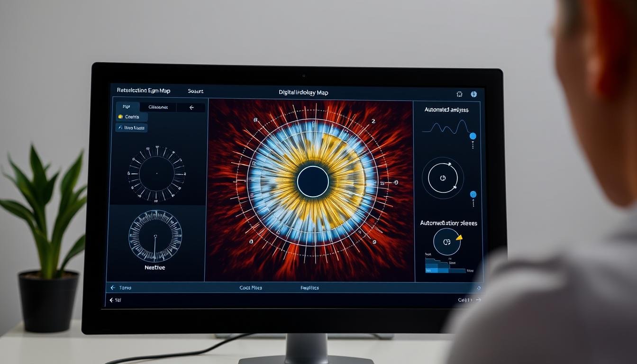Open the Soaurt menu in header
Image resolution: width=637 pixels, height=364 pixels.
point(195,91)
